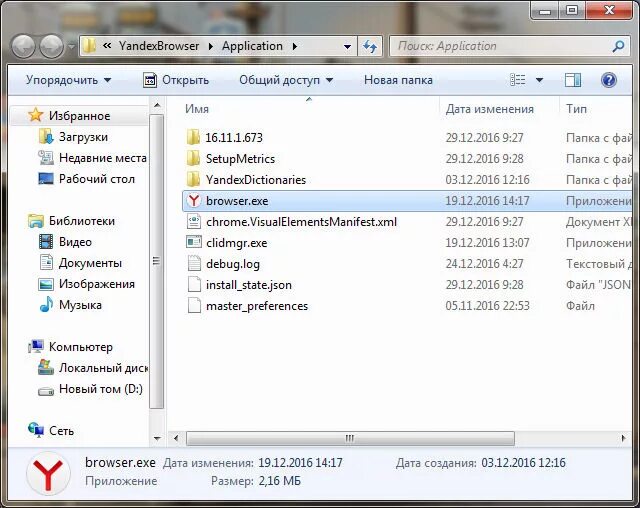Toggle the preview pane icon
The height and width of the screenshot is (508, 640).
(573, 80)
